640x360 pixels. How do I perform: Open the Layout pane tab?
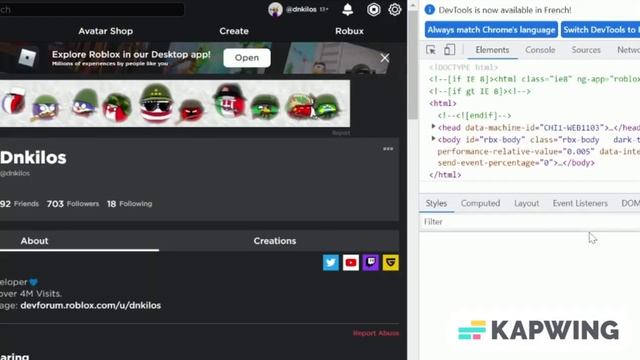(x=527, y=203)
